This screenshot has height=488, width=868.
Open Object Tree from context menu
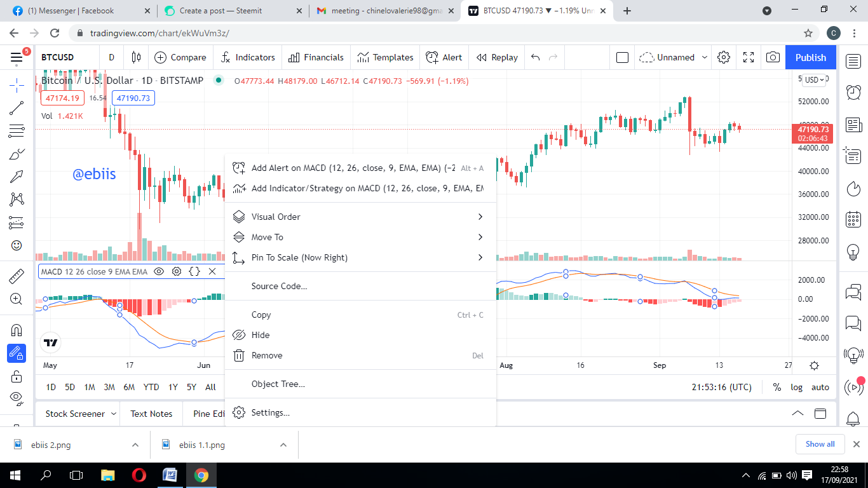(x=360, y=384)
